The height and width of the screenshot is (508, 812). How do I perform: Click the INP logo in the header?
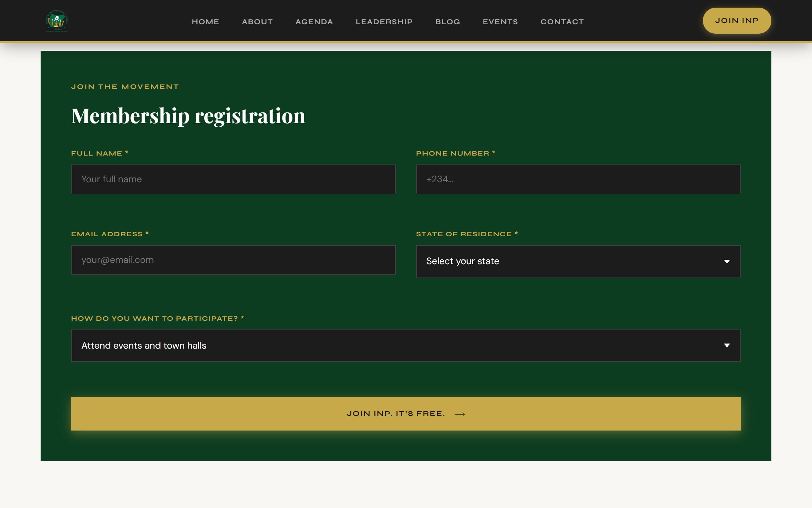[x=57, y=21]
